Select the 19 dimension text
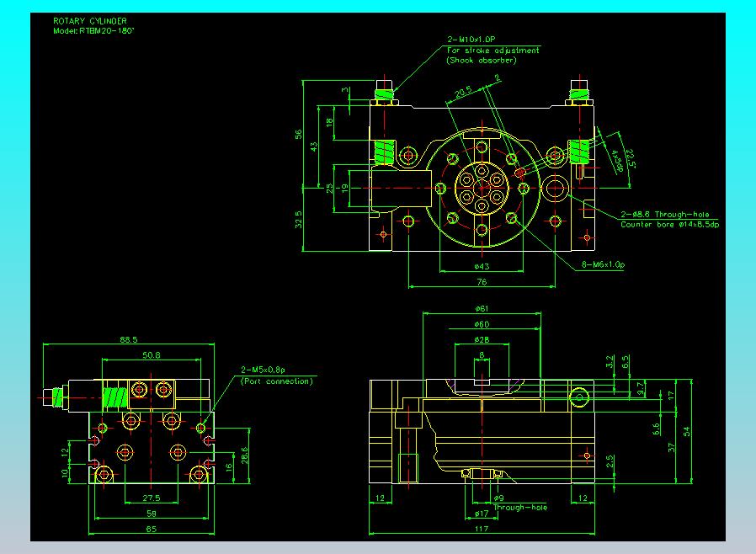756x554 pixels. 344,188
